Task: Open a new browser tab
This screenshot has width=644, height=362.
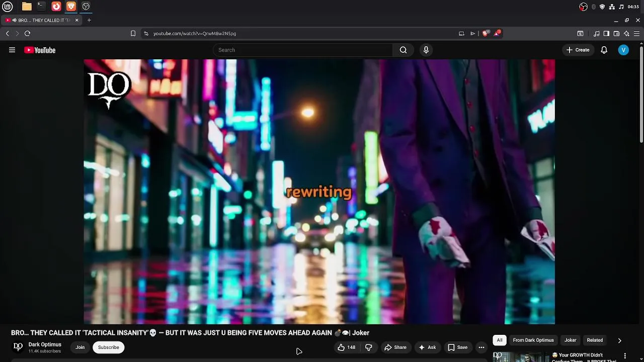Action: pos(89,20)
